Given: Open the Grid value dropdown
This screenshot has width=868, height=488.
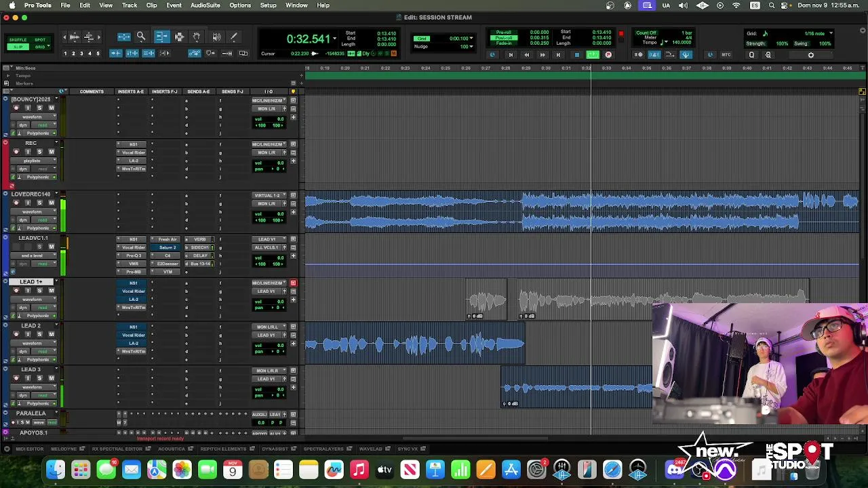Looking at the screenshot, I should 473,39.
